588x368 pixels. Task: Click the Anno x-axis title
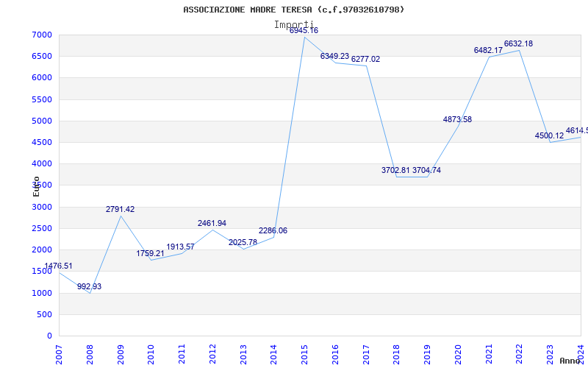570,361
